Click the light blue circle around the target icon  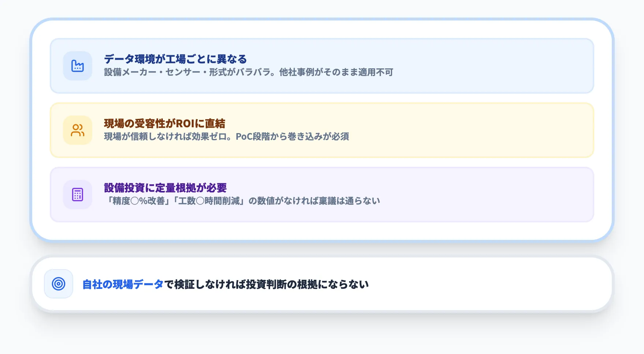[x=59, y=283]
